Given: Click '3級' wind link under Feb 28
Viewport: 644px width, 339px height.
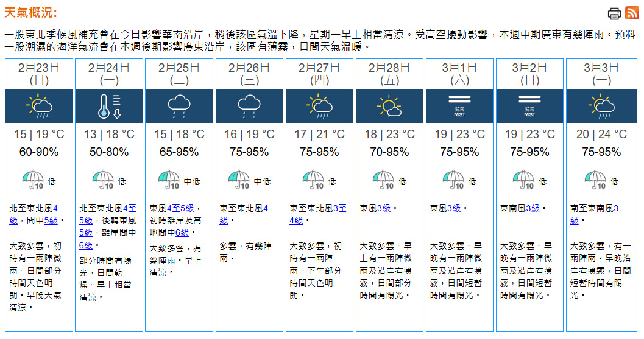Looking at the screenshot, I should (384, 208).
